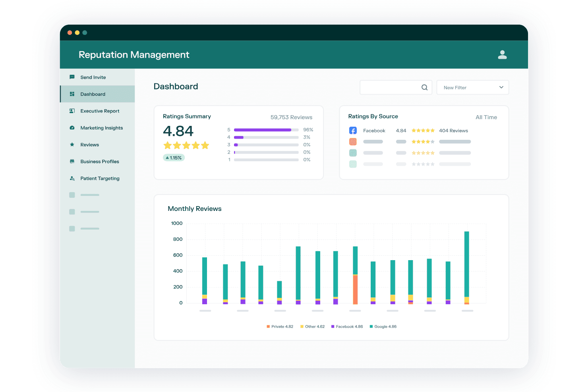Click the Facebook source name

pyautogui.click(x=374, y=131)
